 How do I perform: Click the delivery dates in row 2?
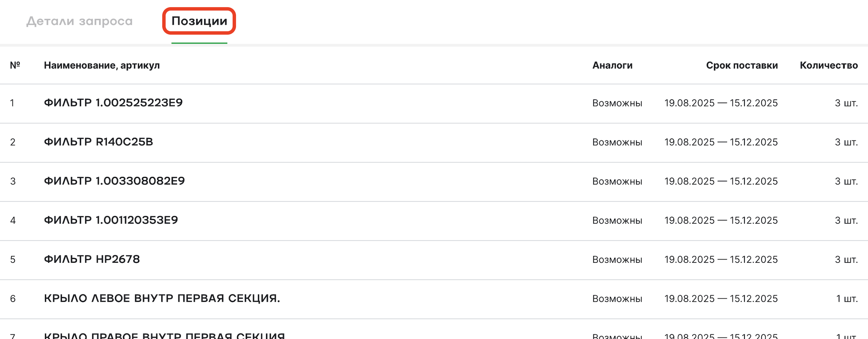pos(721,142)
